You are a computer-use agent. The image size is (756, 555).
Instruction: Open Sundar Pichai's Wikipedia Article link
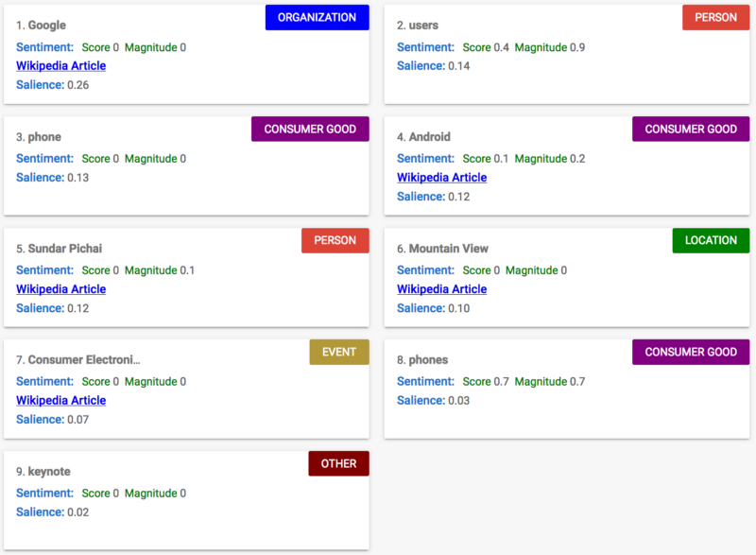tap(60, 288)
